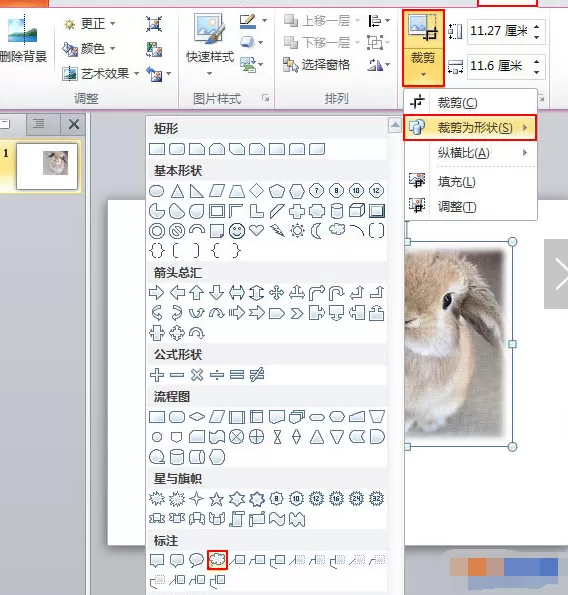Click the Remove Background (删除背景) button
Image resolution: width=568 pixels, height=595 pixels.
(23, 40)
